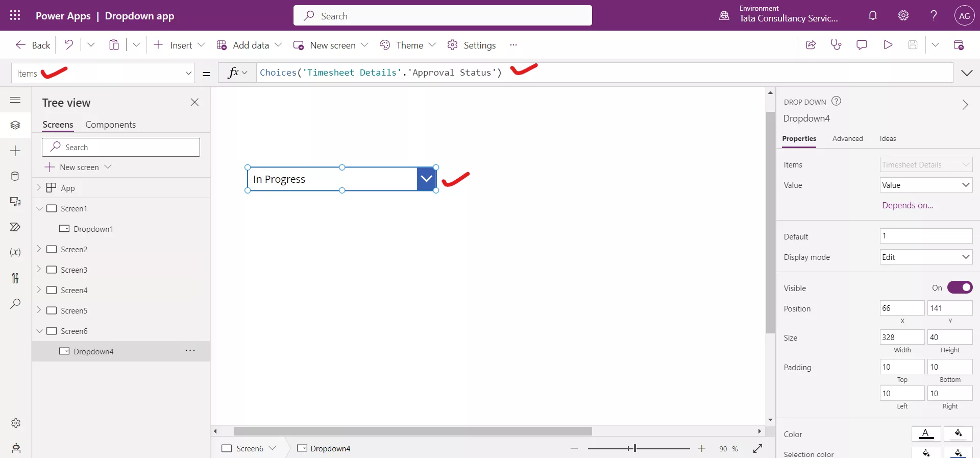Open the Media icon in left rail
The height and width of the screenshot is (458, 980).
click(15, 202)
